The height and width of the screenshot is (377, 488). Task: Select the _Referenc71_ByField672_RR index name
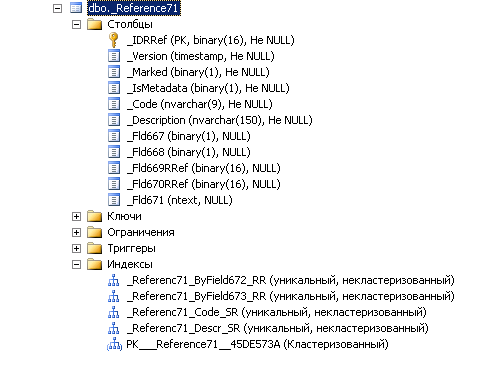[291, 280]
